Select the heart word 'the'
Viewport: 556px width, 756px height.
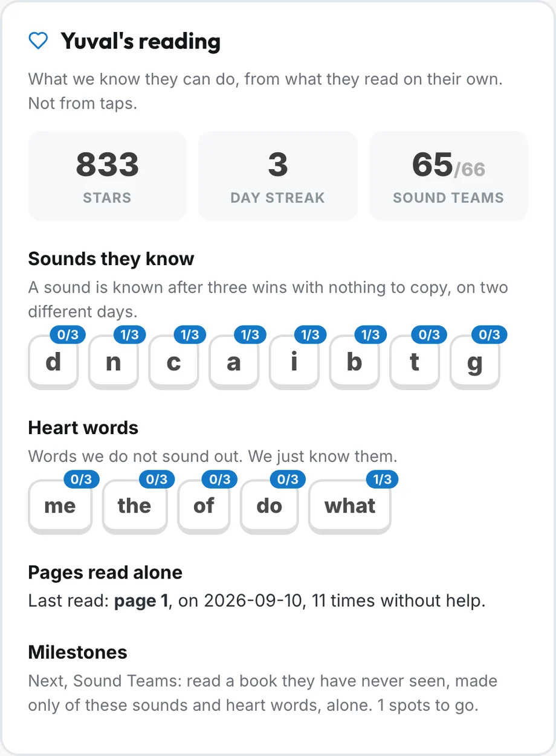tap(134, 507)
